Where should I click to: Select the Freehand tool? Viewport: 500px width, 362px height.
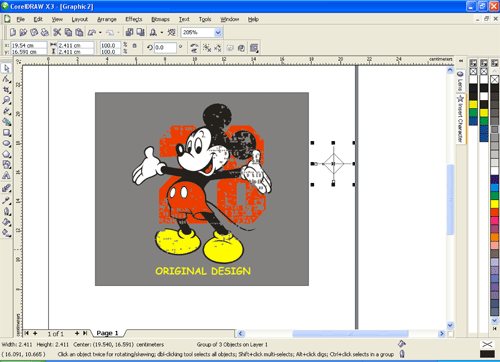[6, 111]
